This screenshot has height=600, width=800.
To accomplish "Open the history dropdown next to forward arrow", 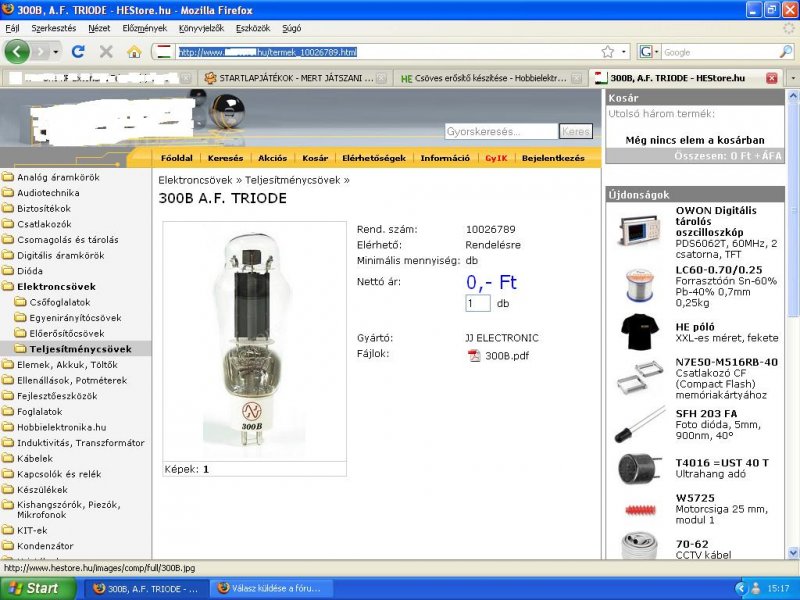I will click(56, 52).
